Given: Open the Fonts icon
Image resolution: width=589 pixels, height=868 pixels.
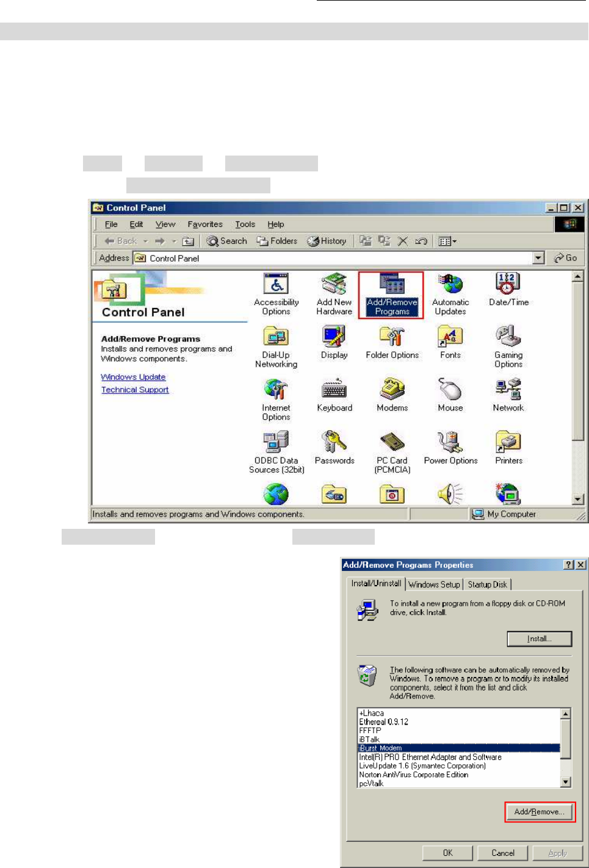Looking at the screenshot, I should pos(450,343).
